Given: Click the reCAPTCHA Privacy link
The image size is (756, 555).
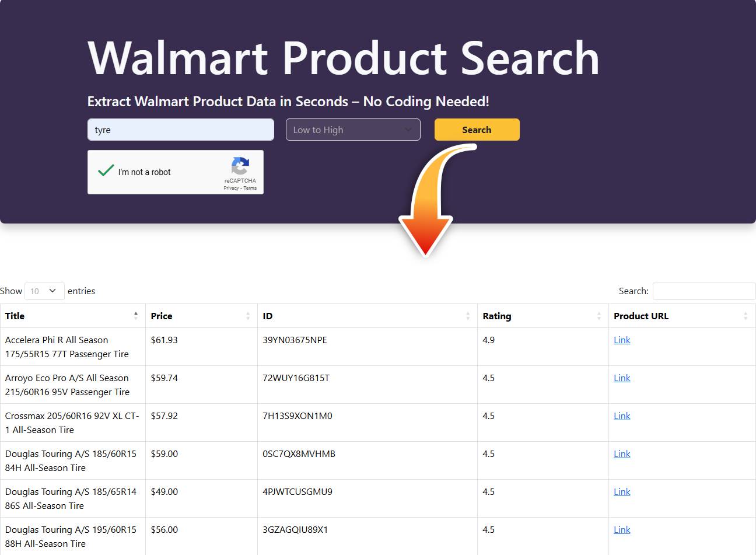Looking at the screenshot, I should pyautogui.click(x=231, y=188).
